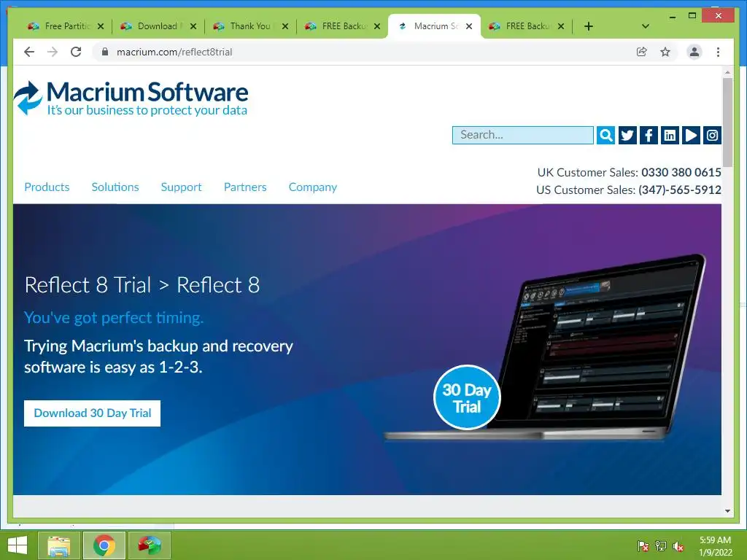747x560 pixels.
Task: Open the Support navigation menu
Action: [181, 187]
